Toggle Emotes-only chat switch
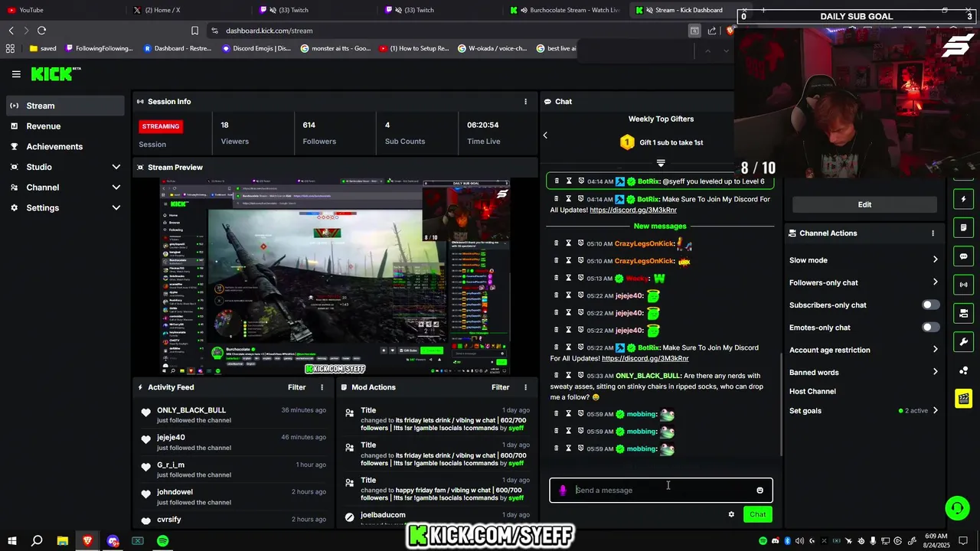 [x=930, y=328]
